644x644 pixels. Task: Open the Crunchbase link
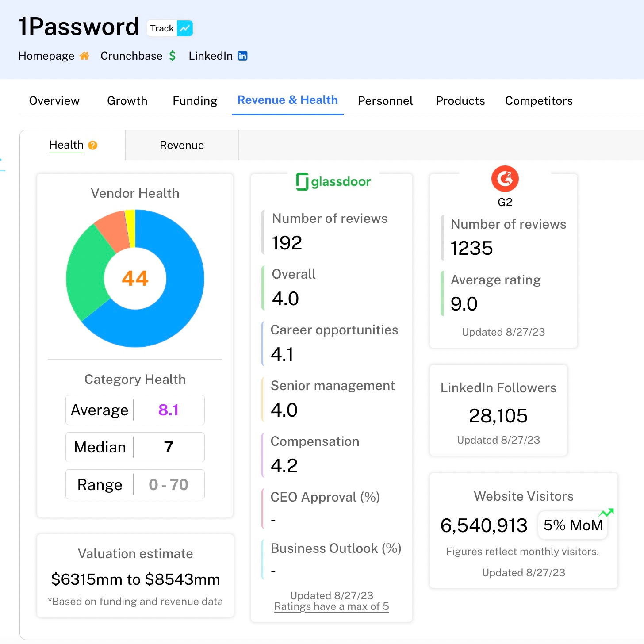pos(131,56)
